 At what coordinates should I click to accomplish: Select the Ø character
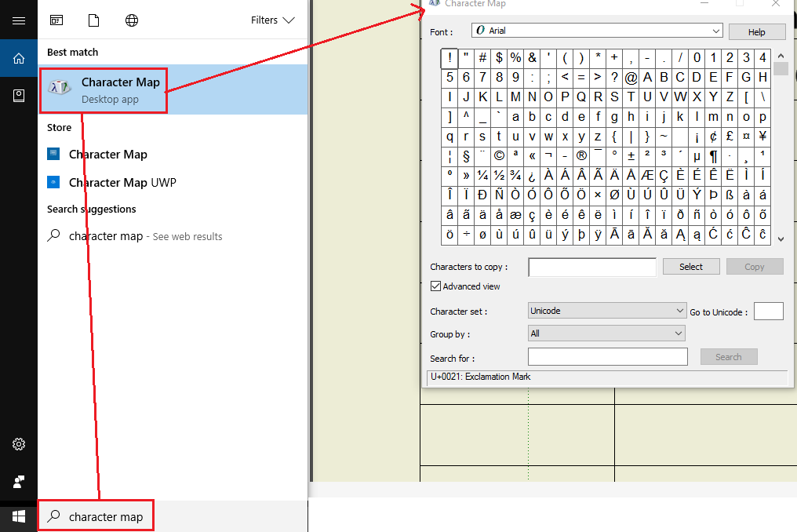[614, 195]
